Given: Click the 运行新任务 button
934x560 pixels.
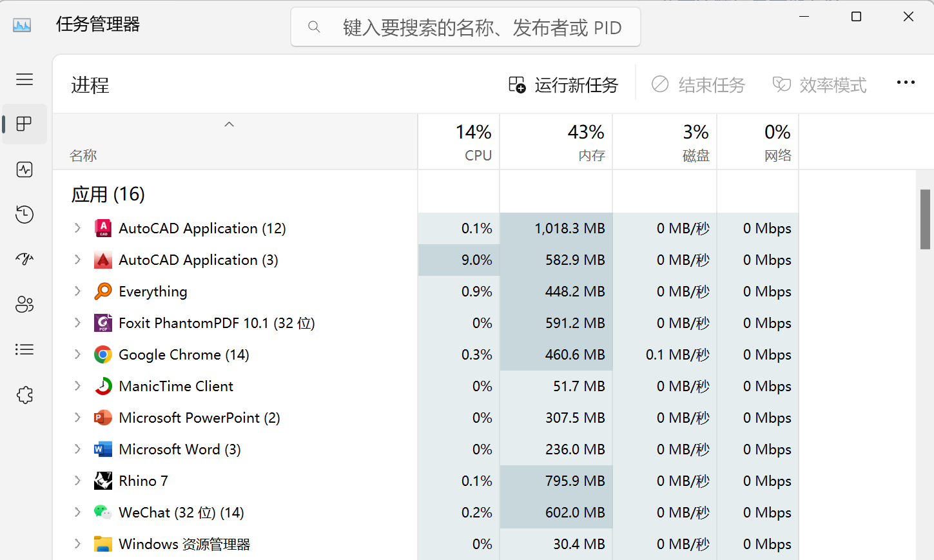Looking at the screenshot, I should pos(563,84).
